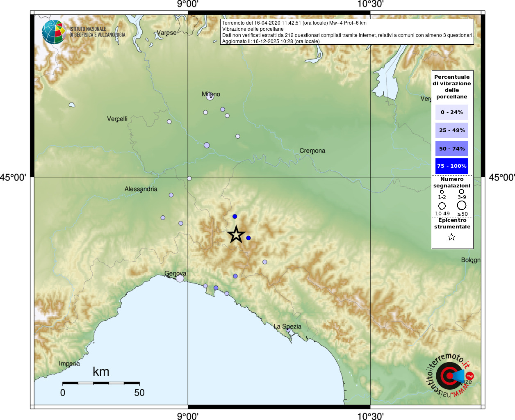Click the marker closest to Vercelli label

click(x=169, y=122)
